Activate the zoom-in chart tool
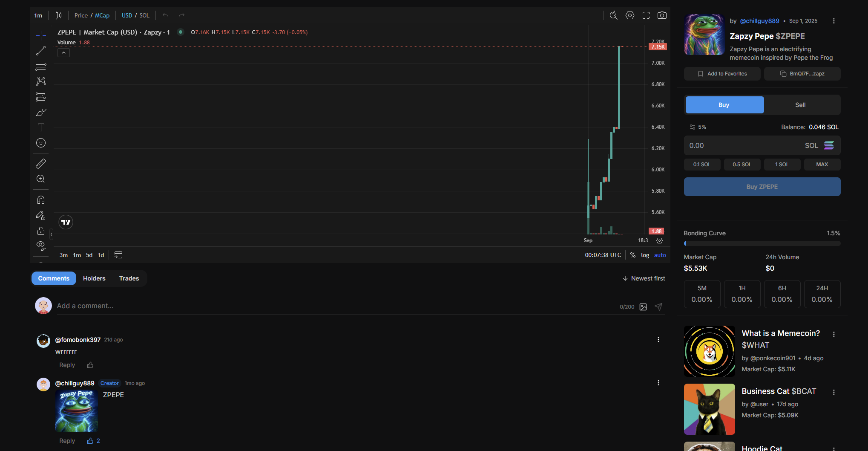868x451 pixels. (x=40, y=179)
